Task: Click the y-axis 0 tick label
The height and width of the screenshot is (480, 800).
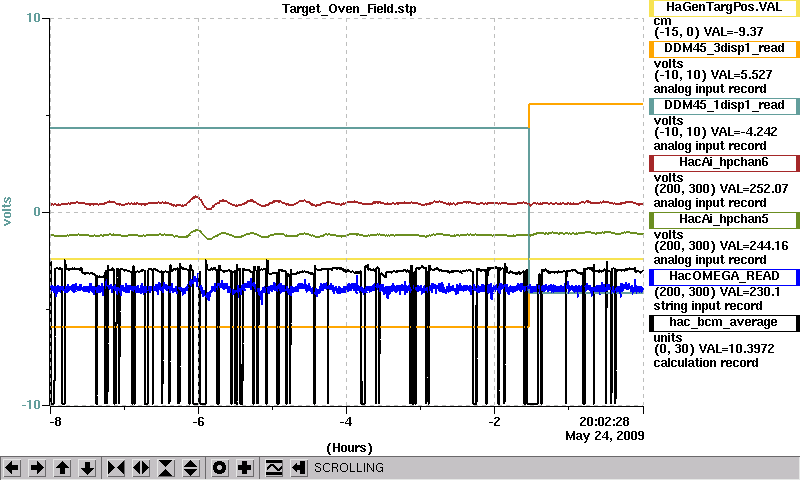Action: (x=37, y=212)
